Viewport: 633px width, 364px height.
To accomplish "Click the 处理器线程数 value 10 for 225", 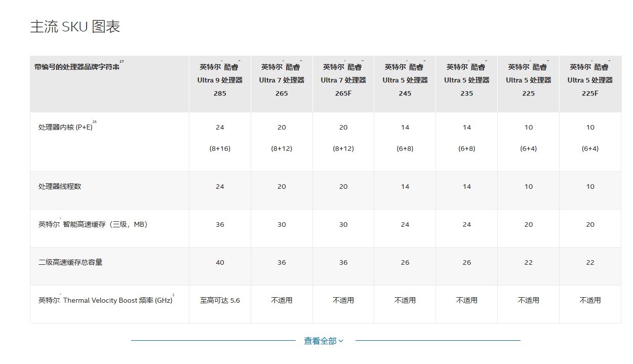I will tap(529, 186).
